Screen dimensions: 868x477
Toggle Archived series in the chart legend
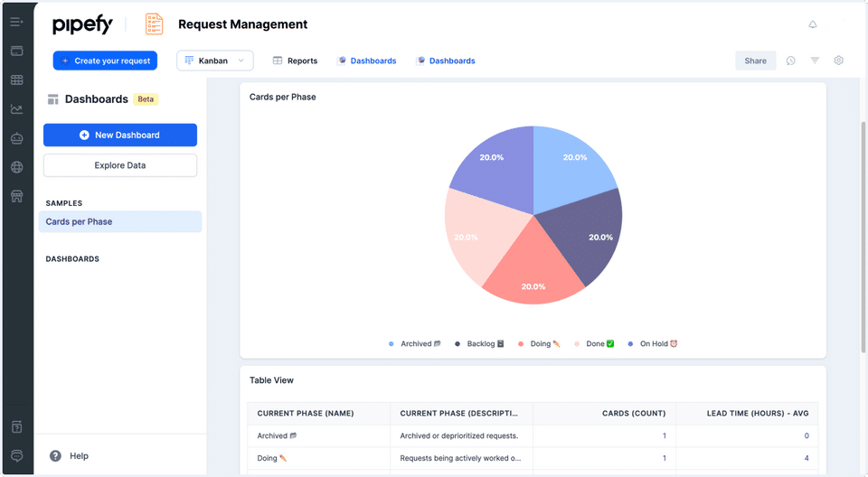[415, 343]
